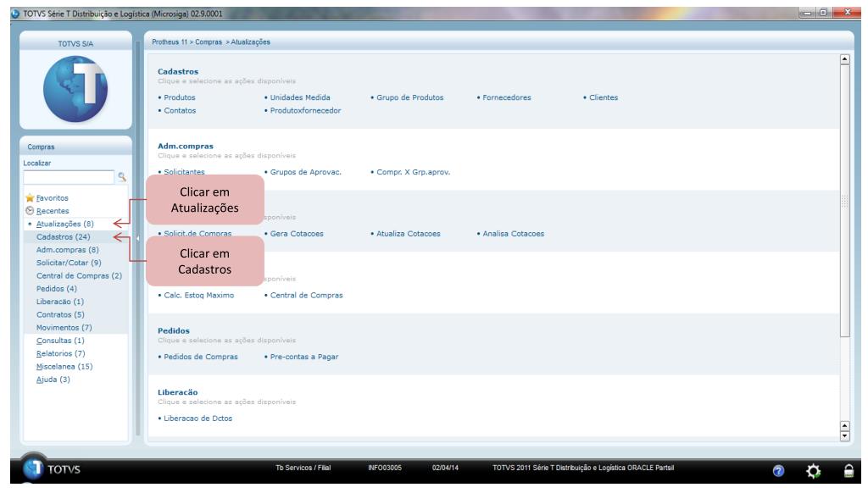Collapse the Atualizações (8) menu
This screenshot has height=488, width=868.
click(64, 224)
